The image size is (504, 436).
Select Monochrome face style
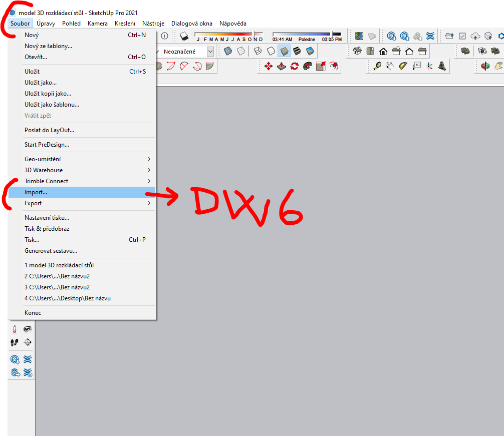point(310,51)
